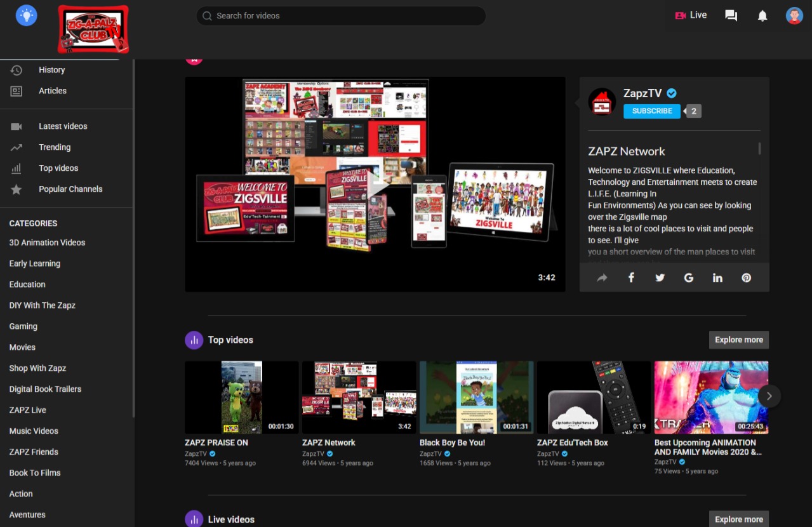Open the chat messages icon
Image resolution: width=812 pixels, height=527 pixels.
[731, 16]
